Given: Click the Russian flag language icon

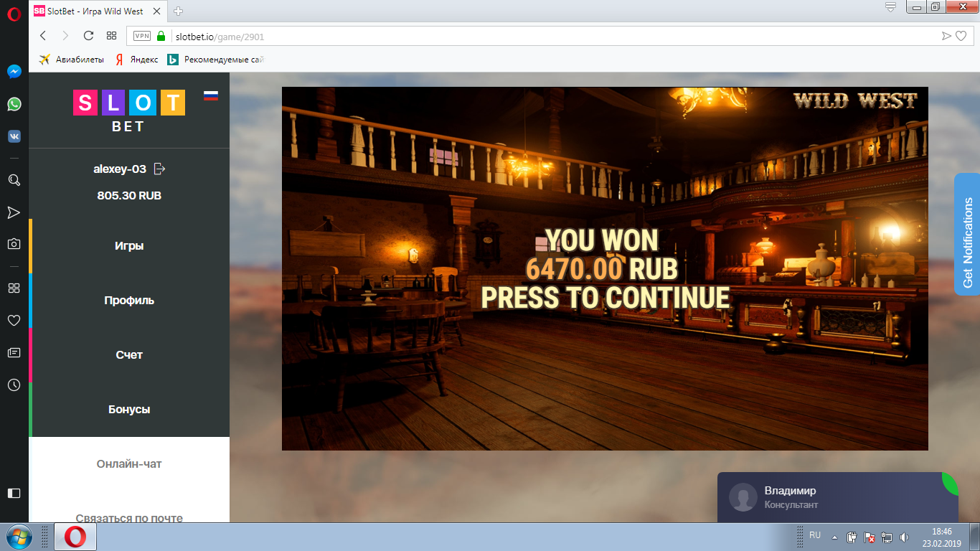Looking at the screenshot, I should coord(211,95).
